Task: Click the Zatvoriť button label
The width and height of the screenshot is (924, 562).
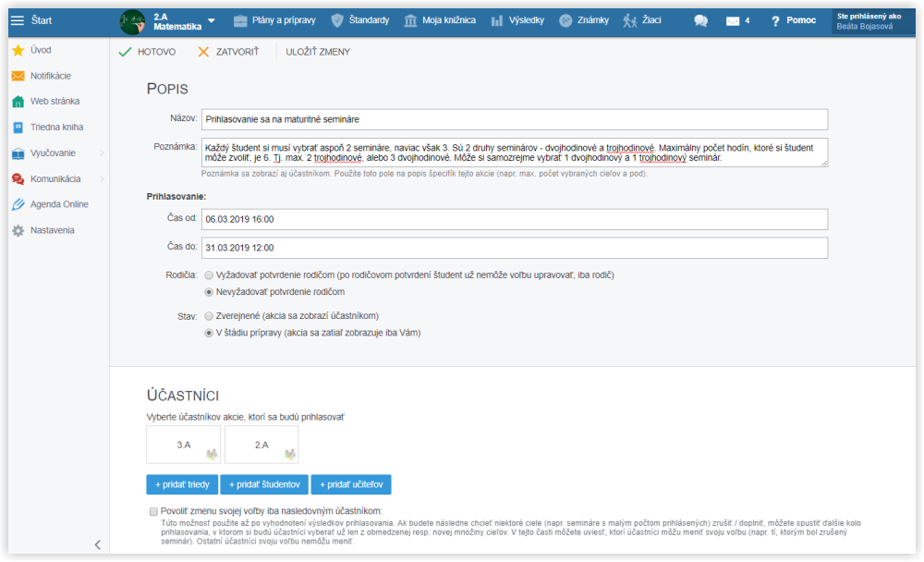Action: (237, 52)
